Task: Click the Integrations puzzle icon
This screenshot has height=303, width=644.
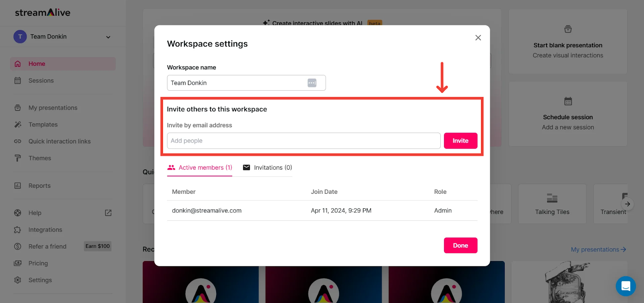Action: pos(18,230)
